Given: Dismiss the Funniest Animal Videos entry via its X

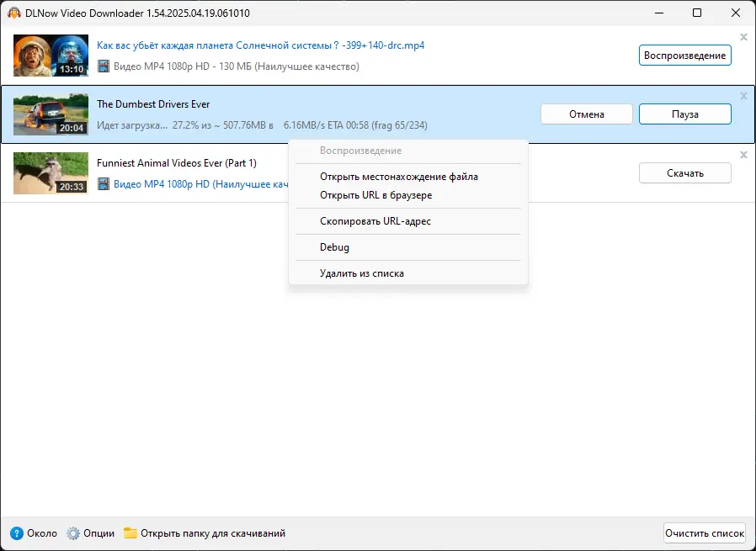Looking at the screenshot, I should point(743,155).
